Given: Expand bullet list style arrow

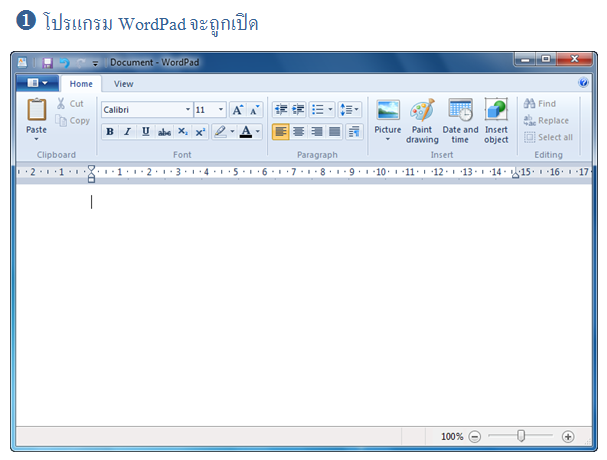Looking at the screenshot, I should pos(330,110).
